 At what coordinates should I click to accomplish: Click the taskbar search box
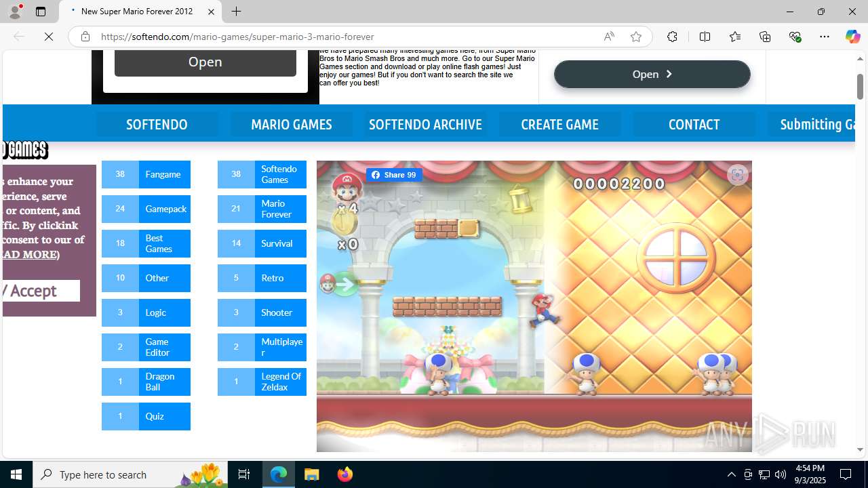point(131,474)
